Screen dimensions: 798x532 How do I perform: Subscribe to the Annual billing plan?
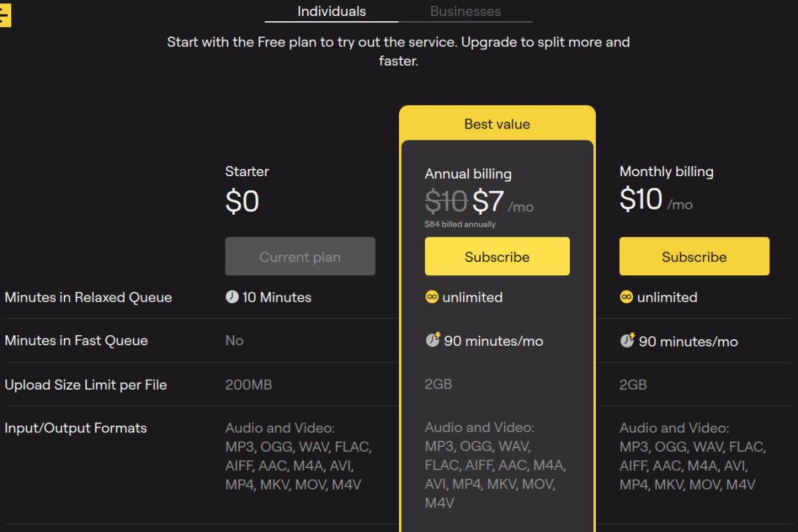coord(497,256)
